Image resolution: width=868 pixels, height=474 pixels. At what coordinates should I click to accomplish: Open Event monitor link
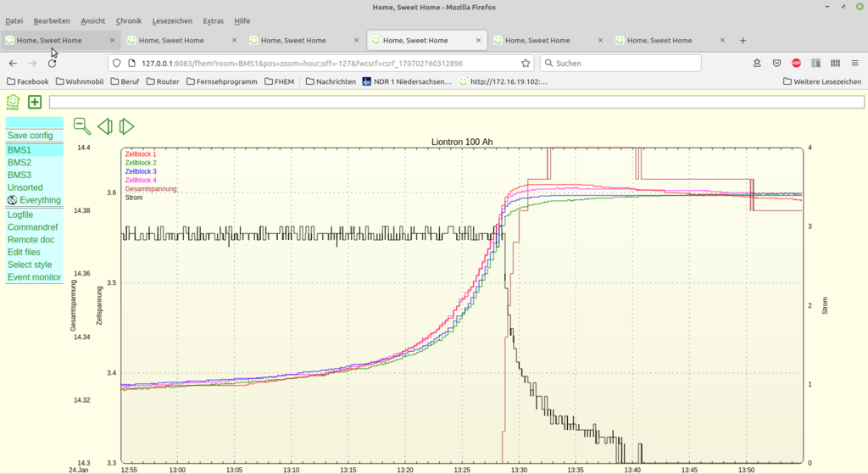click(34, 277)
